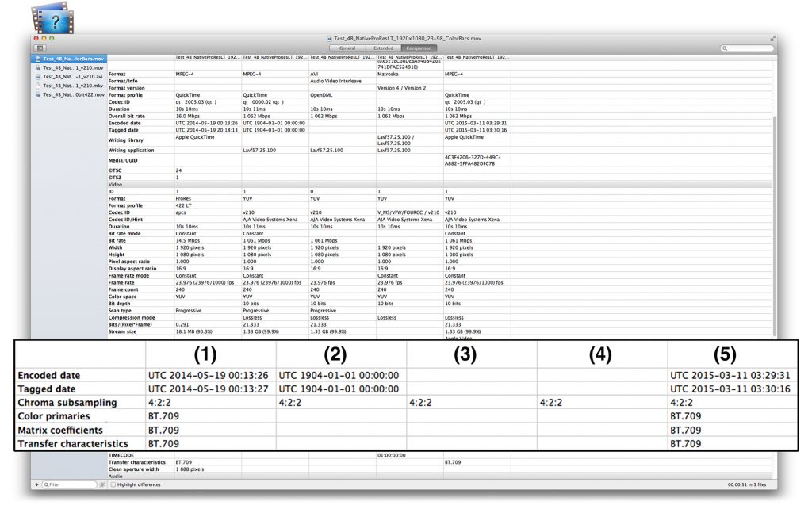The image size is (812, 513).
Task: Toggle the sidebar visibility button
Action: (x=40, y=48)
